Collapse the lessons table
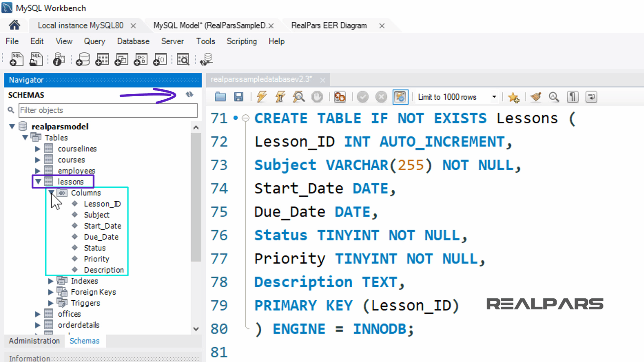The image size is (644, 362). [38, 181]
